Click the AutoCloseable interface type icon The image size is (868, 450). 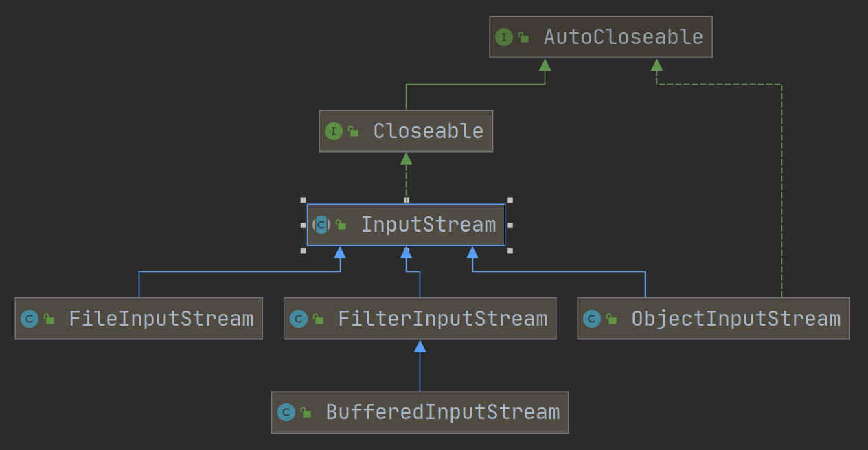click(x=504, y=37)
